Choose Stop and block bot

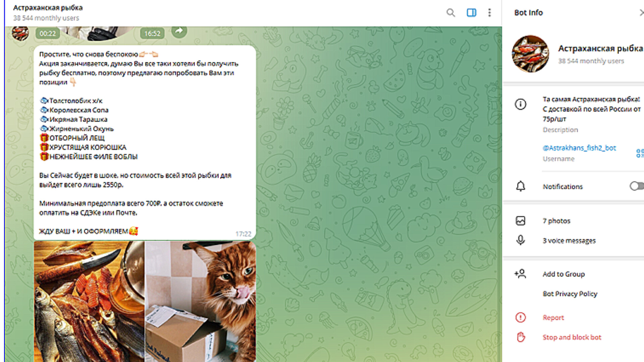[574, 337]
